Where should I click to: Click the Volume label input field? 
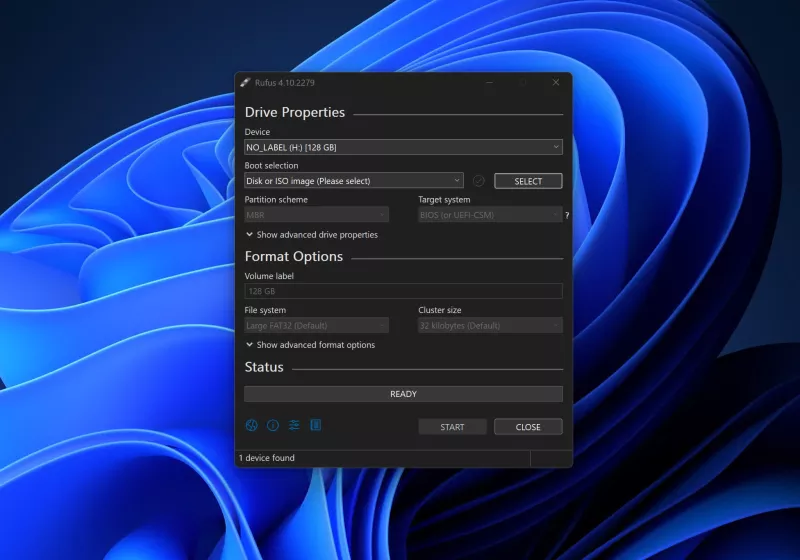coord(403,291)
